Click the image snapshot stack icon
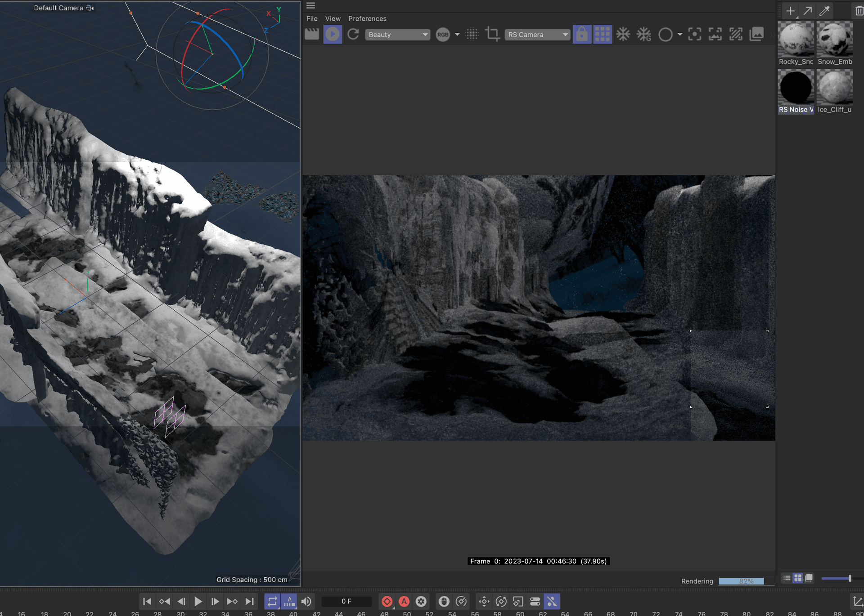This screenshot has width=864, height=616. [x=757, y=34]
